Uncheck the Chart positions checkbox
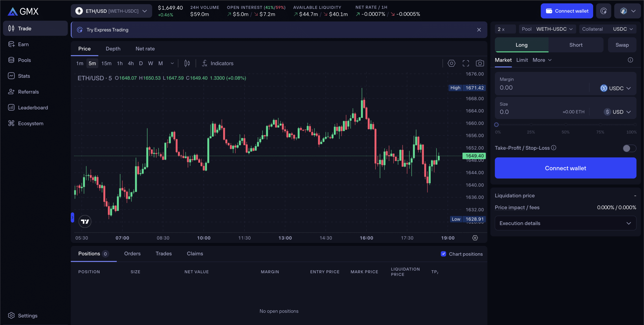The width and height of the screenshot is (644, 325). point(444,254)
